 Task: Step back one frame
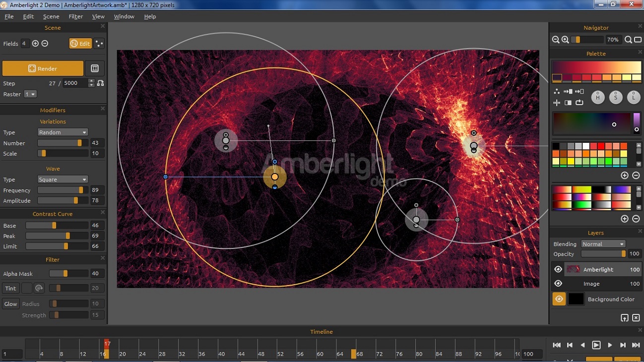pyautogui.click(x=583, y=345)
